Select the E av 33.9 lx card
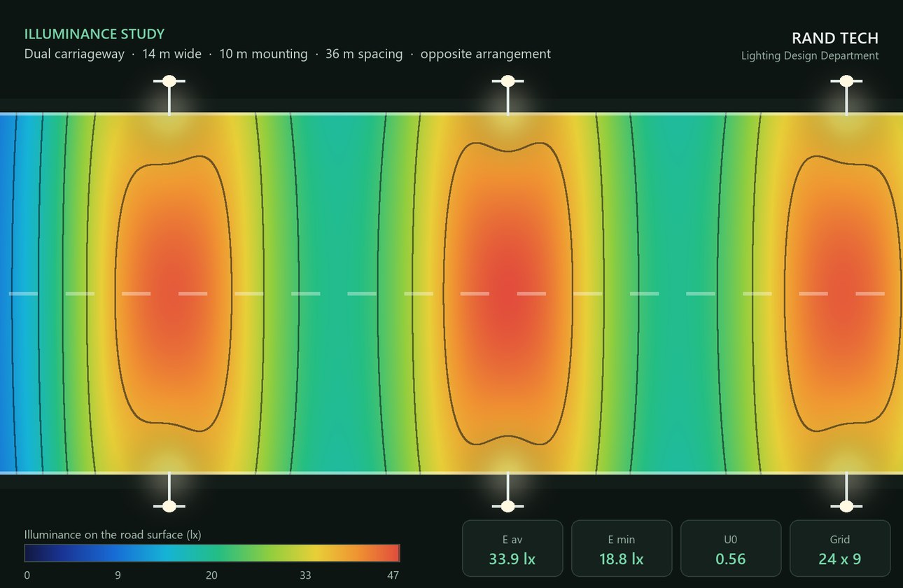This screenshot has width=903, height=588. point(512,548)
